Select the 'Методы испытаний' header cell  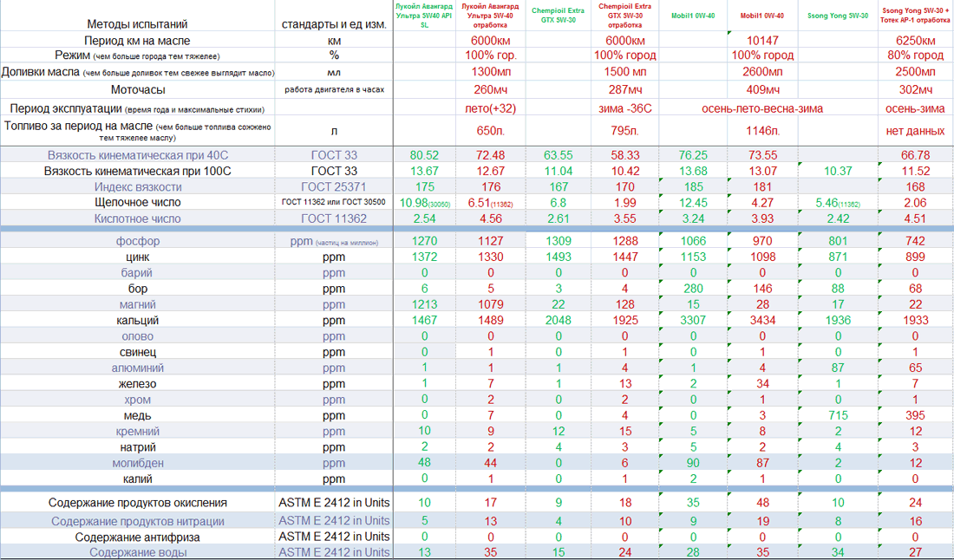[137, 24]
